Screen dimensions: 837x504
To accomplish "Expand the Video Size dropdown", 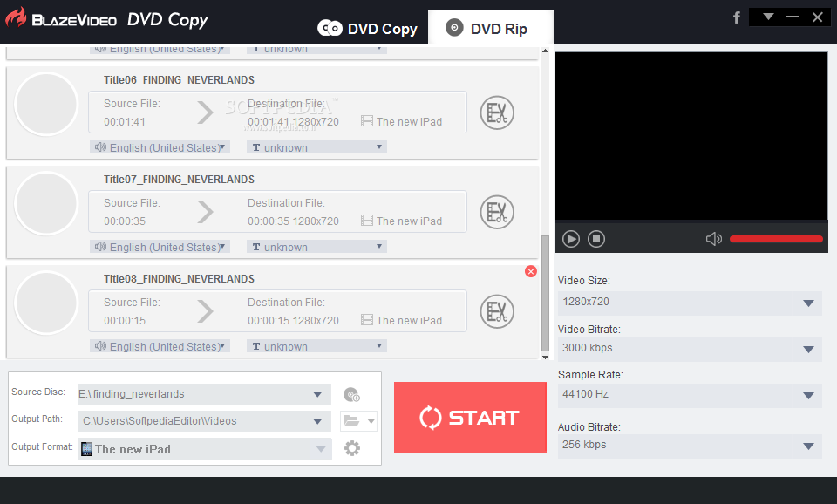I will pyautogui.click(x=808, y=303).
